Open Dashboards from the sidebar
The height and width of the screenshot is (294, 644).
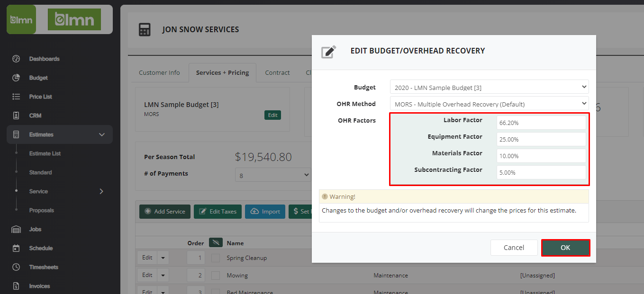(44, 59)
